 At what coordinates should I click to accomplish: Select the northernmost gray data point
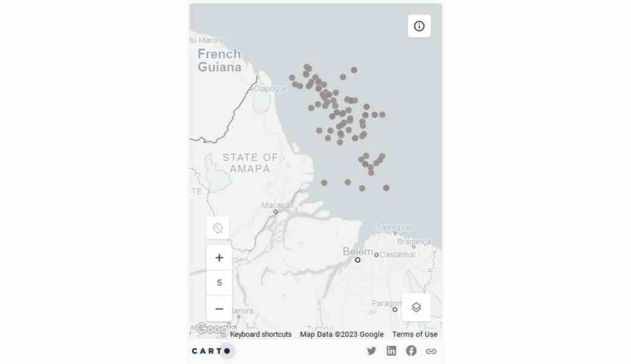(307, 67)
